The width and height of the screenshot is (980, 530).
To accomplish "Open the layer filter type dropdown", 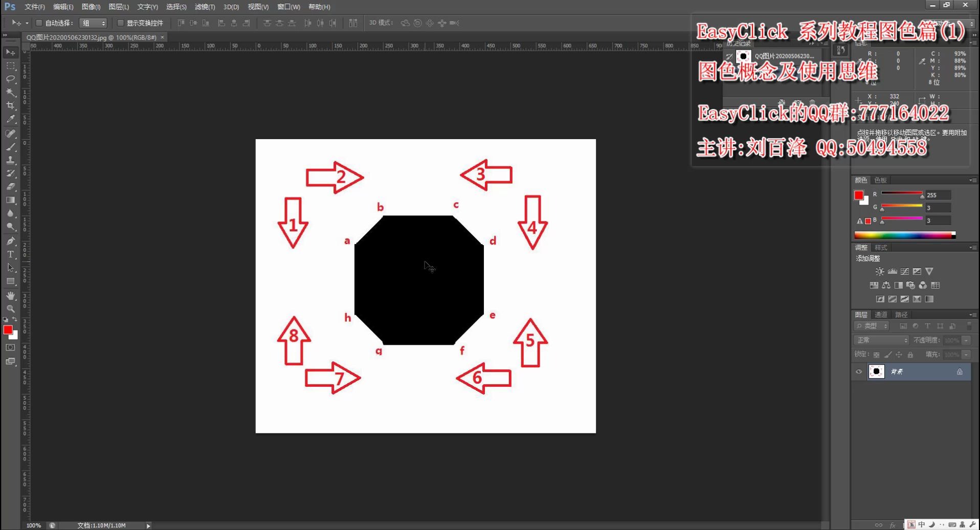I will point(872,326).
